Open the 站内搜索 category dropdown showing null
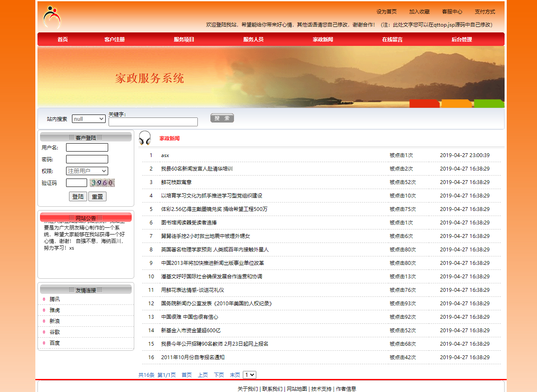The width and height of the screenshot is (537, 392). point(88,118)
